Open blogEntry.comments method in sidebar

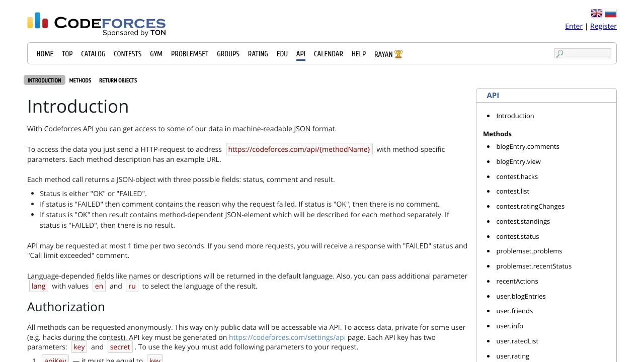coord(528,146)
